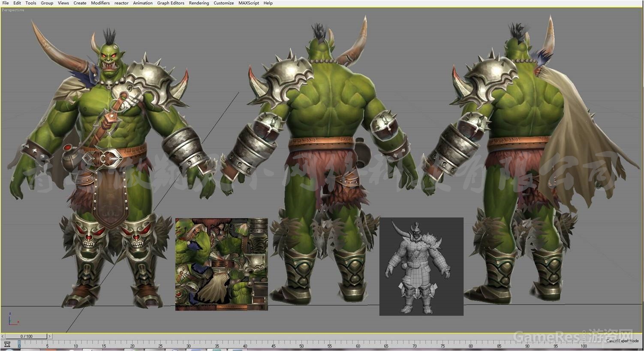Screen dimensions: 644x351
Task: Click the XYZ axis gizmo in viewport corner
Action: pos(13,319)
